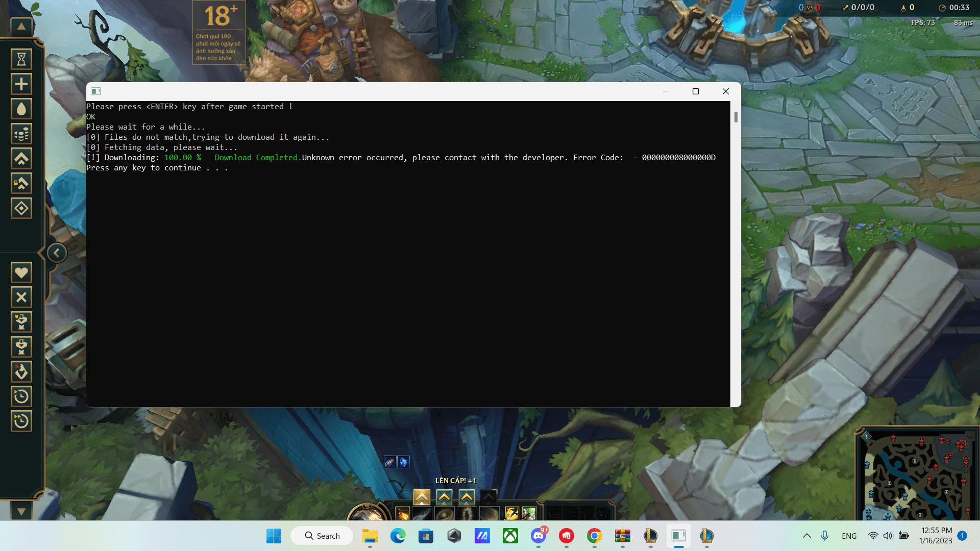Viewport: 980px width, 551px height.
Task: Click the 'Fetching data, please wait...' line
Action: [x=162, y=147]
